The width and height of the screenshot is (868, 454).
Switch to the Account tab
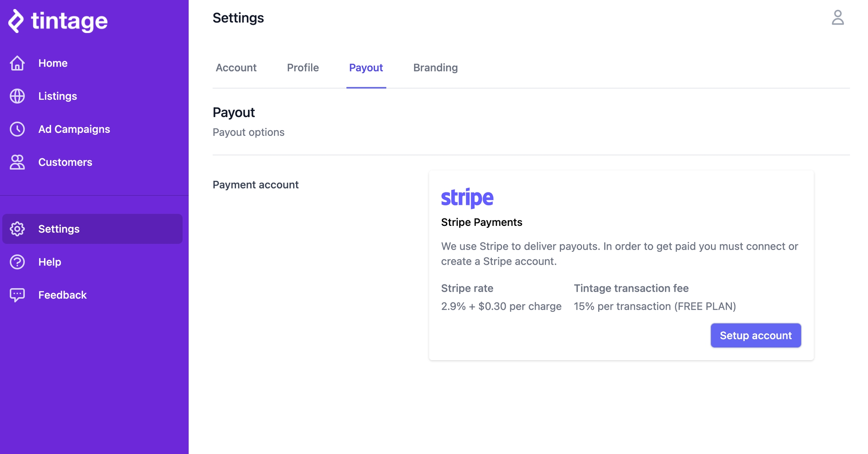pos(236,68)
